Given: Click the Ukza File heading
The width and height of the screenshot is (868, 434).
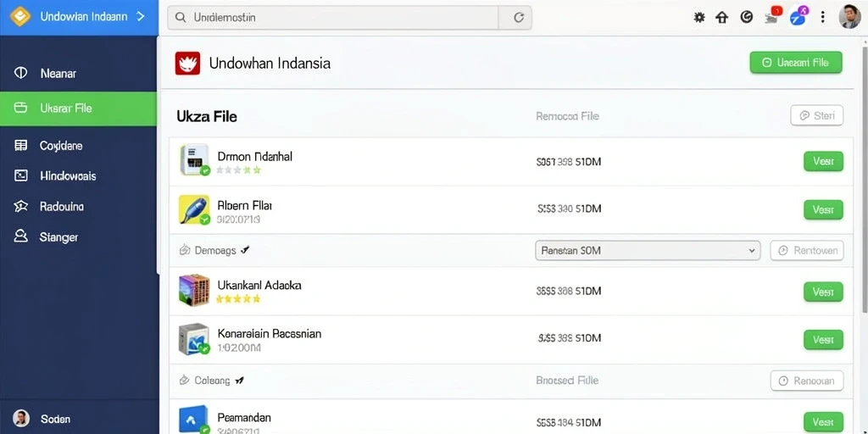Looking at the screenshot, I should coord(207,117).
